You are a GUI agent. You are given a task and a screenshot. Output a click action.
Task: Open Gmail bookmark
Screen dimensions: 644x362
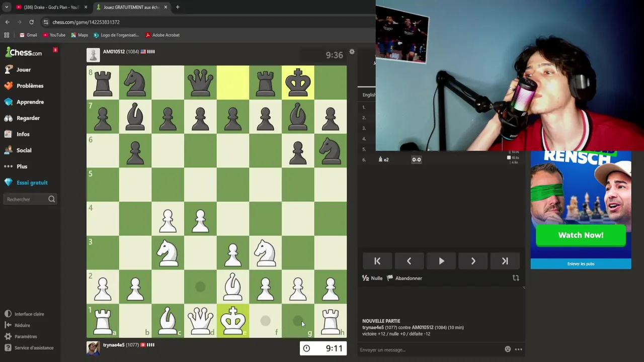(x=28, y=35)
